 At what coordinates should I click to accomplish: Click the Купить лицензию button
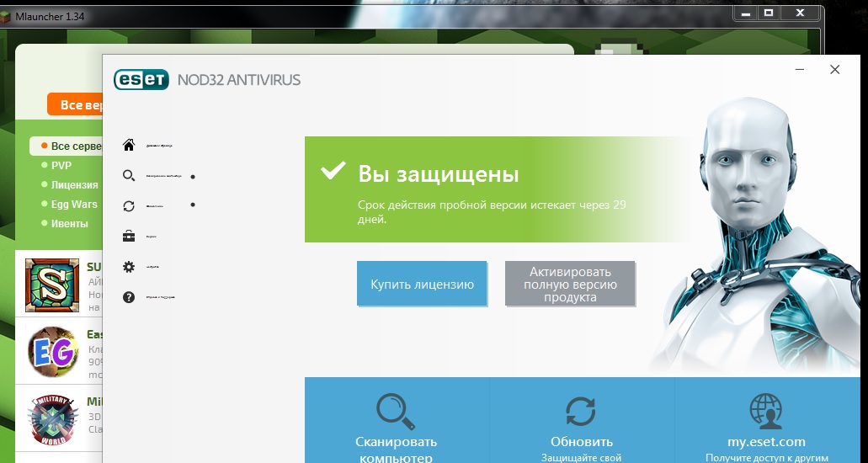(422, 284)
